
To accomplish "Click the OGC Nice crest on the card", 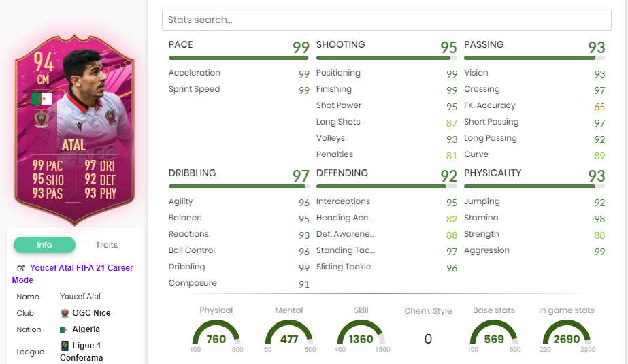I will pos(42,118).
